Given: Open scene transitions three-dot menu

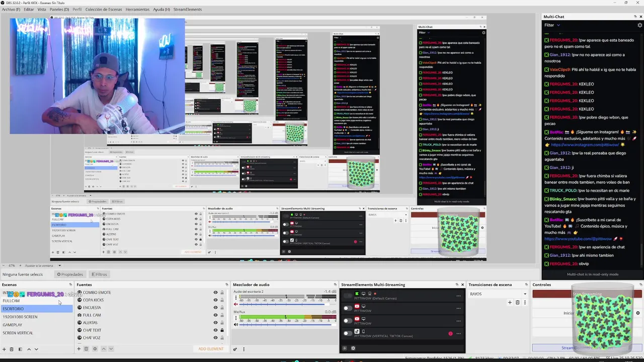Looking at the screenshot, I should coord(525,302).
